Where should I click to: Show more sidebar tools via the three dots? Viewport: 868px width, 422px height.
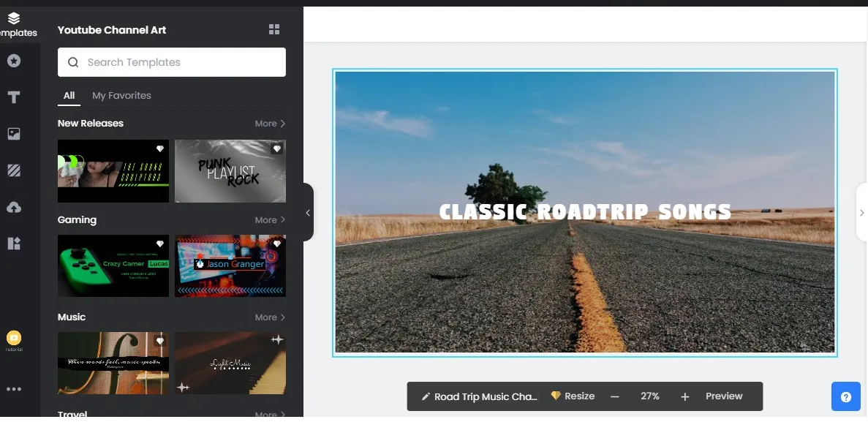14,389
